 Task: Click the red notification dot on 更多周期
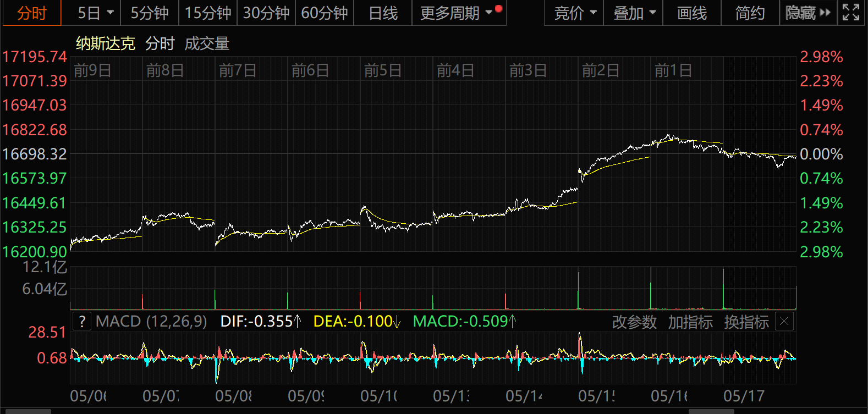pyautogui.click(x=498, y=8)
